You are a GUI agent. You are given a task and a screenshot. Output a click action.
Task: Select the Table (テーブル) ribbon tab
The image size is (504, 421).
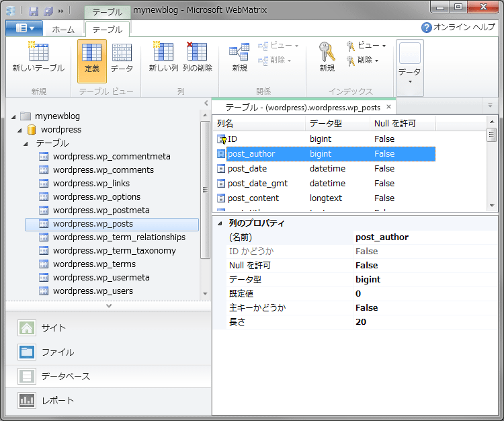coord(108,30)
